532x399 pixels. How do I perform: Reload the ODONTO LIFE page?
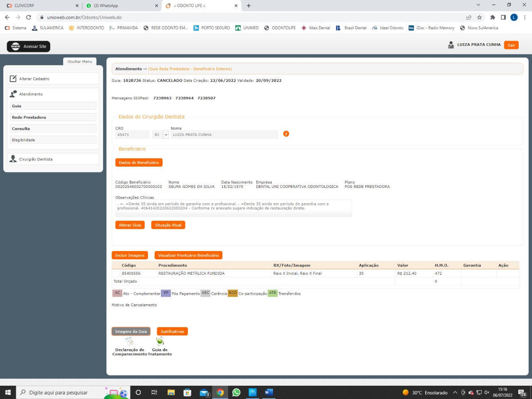pyautogui.click(x=28, y=17)
